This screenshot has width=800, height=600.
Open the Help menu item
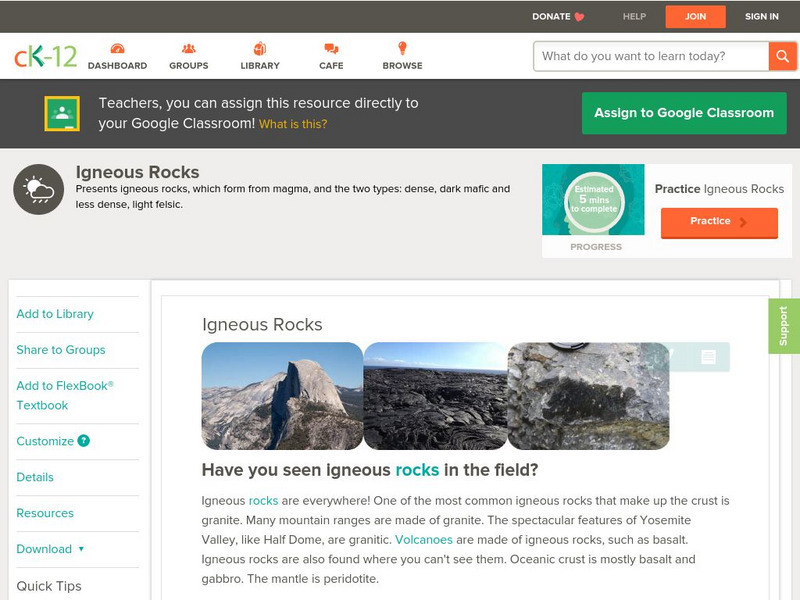[634, 16]
